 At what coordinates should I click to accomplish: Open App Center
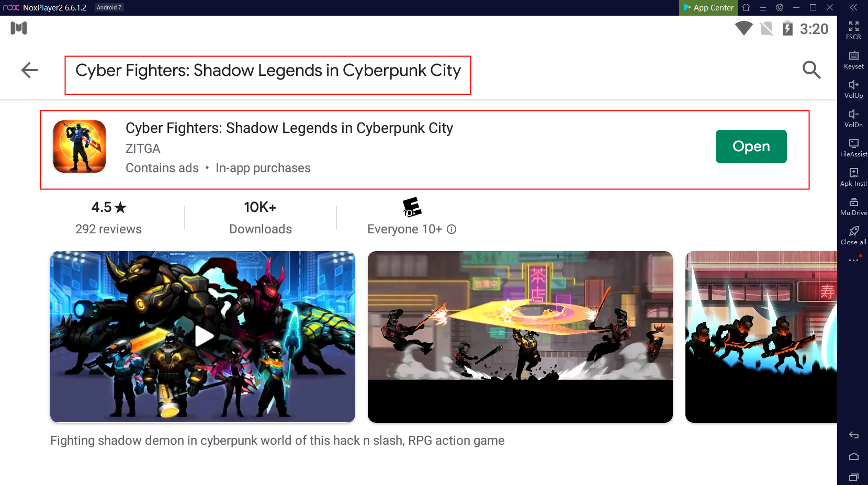708,7
